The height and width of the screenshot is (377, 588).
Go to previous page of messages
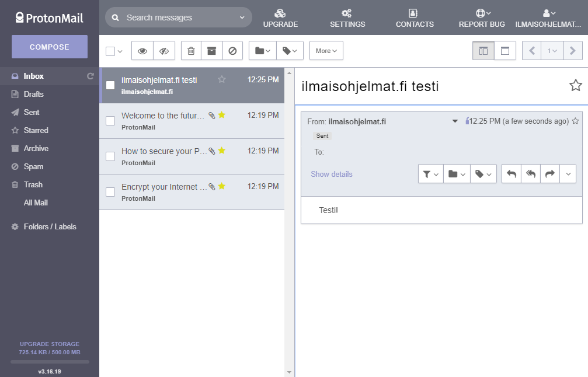(x=532, y=51)
